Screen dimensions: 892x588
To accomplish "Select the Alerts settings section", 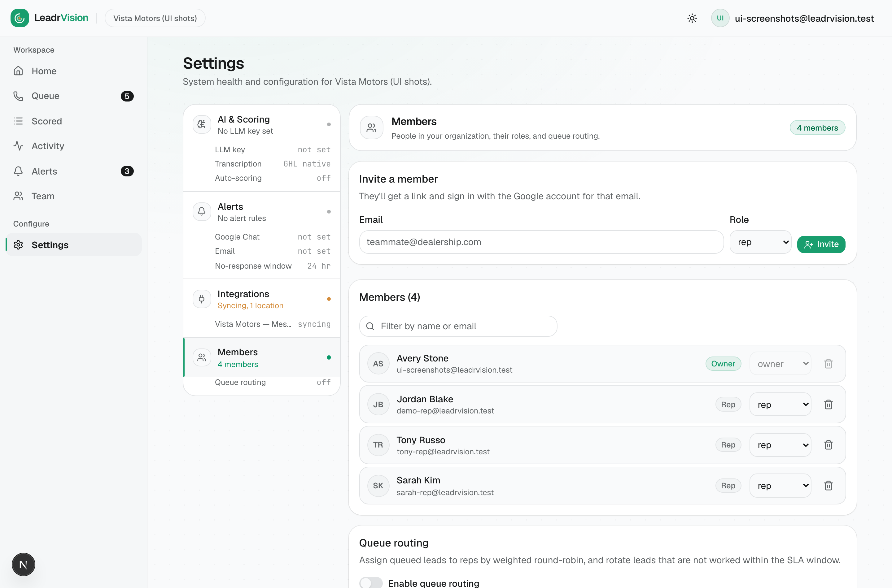I will pos(261,212).
